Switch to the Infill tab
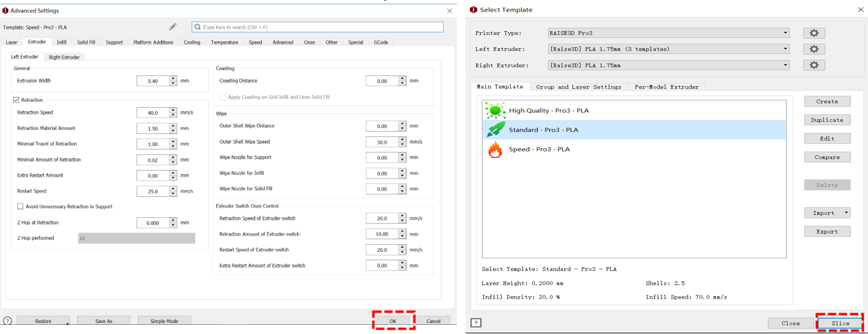This screenshot has width=868, height=334. tap(61, 42)
